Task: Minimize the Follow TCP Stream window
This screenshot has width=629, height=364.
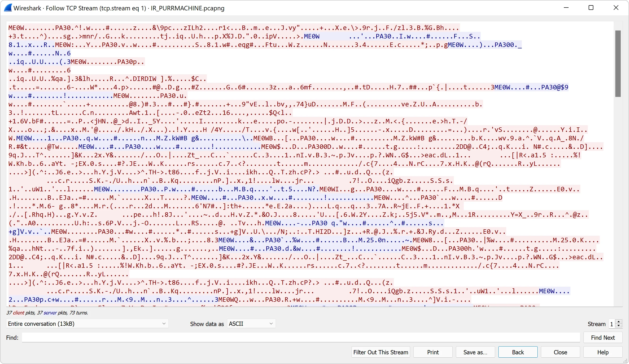Action: (566, 8)
